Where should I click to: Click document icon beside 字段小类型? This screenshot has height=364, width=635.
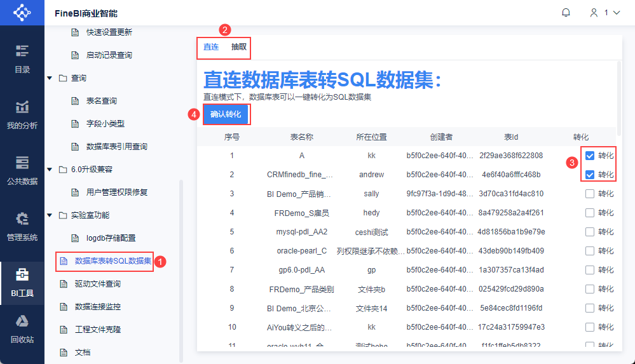[x=75, y=123]
